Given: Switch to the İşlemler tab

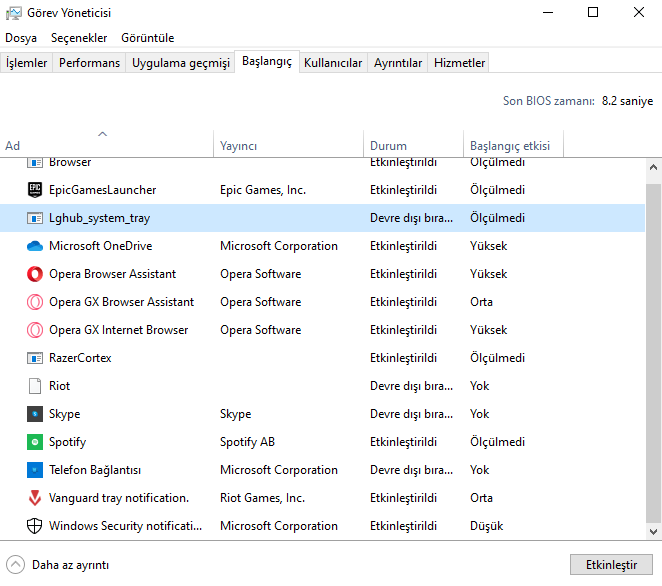Looking at the screenshot, I should (26, 63).
